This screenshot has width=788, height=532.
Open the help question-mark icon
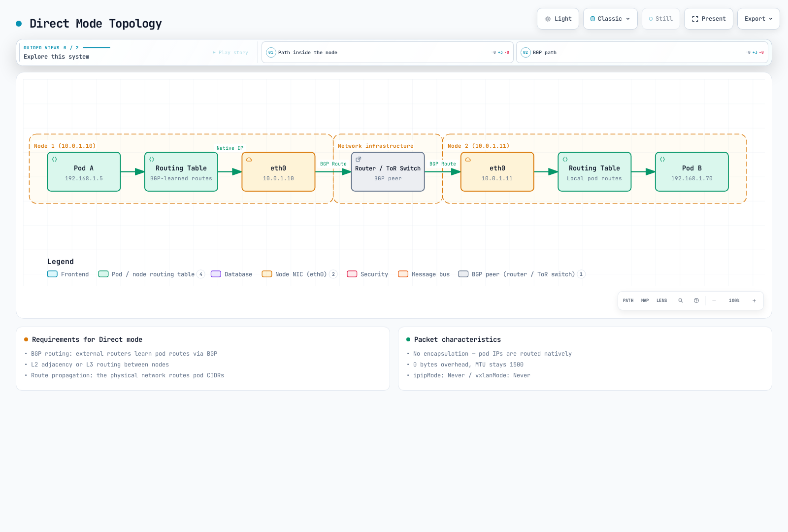pos(696,300)
